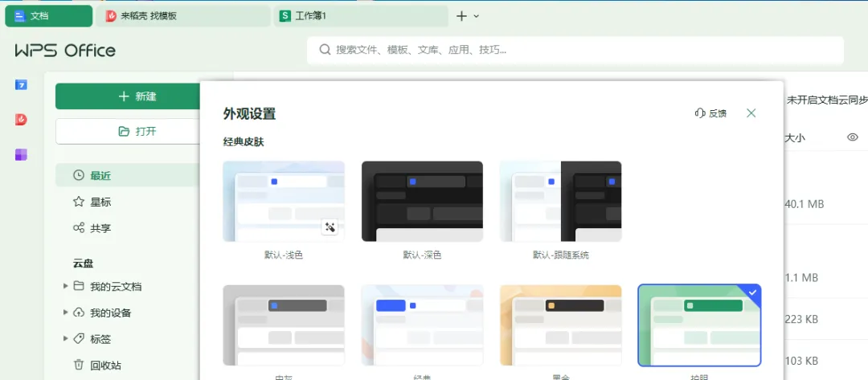Select the black-gold orange skin thumbnail
The height and width of the screenshot is (380, 868).
(560, 325)
